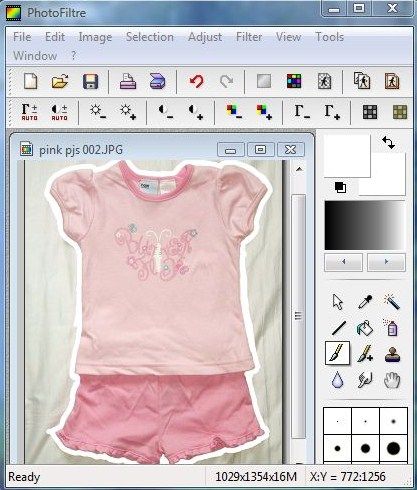Select the Line drawing tool
Screen dimensions: 417x490
339,328
